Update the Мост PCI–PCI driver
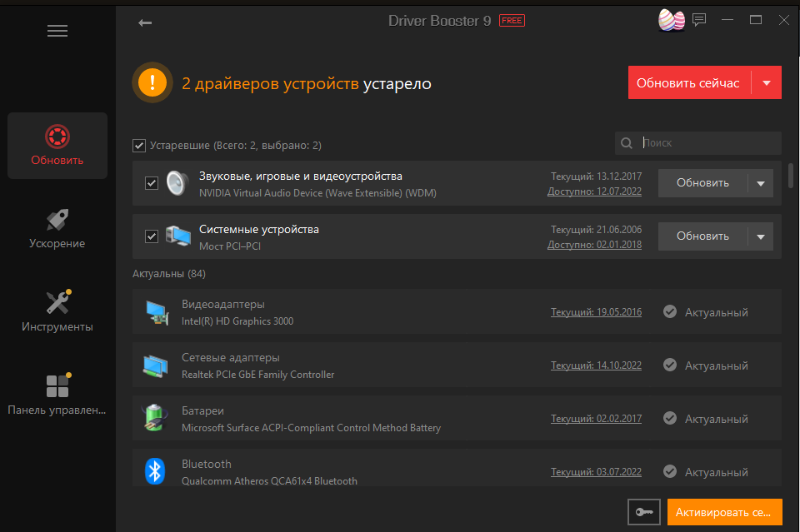 click(702, 236)
